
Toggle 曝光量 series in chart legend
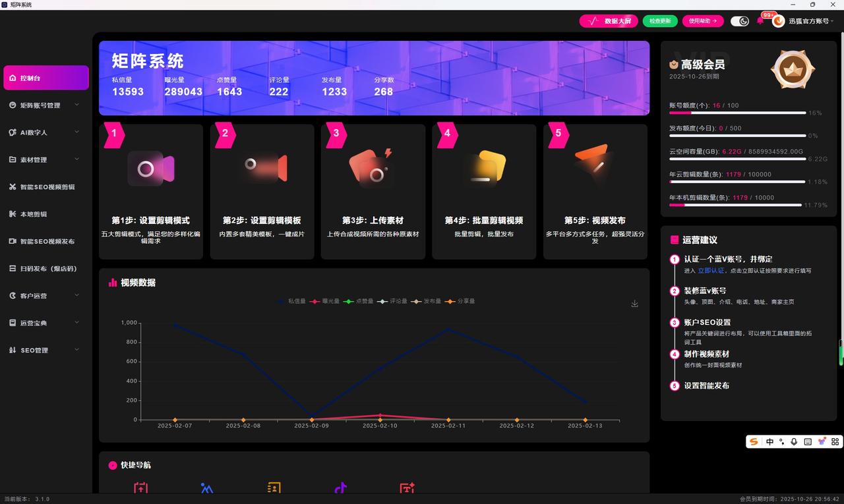pos(326,301)
